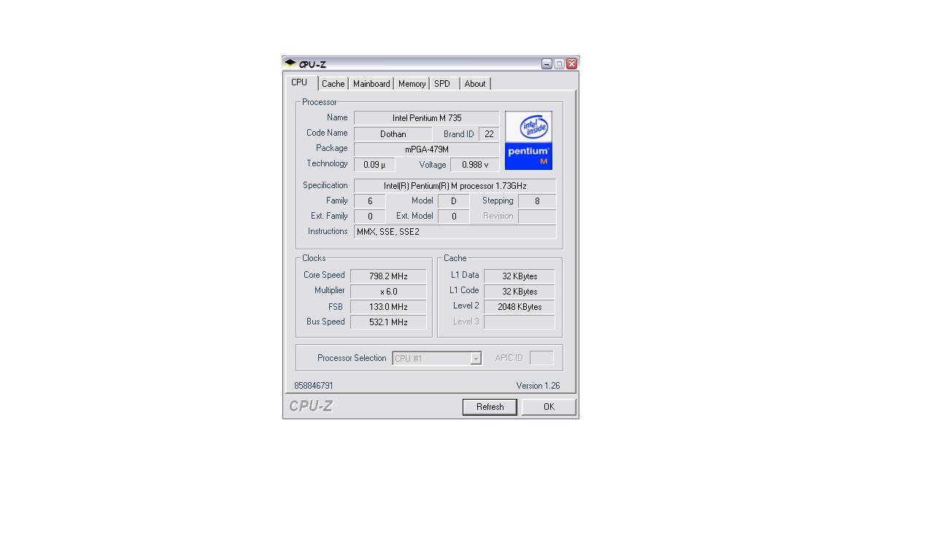The width and height of the screenshot is (934, 560).
Task: Click Brand ID value 22
Action: coord(489,134)
